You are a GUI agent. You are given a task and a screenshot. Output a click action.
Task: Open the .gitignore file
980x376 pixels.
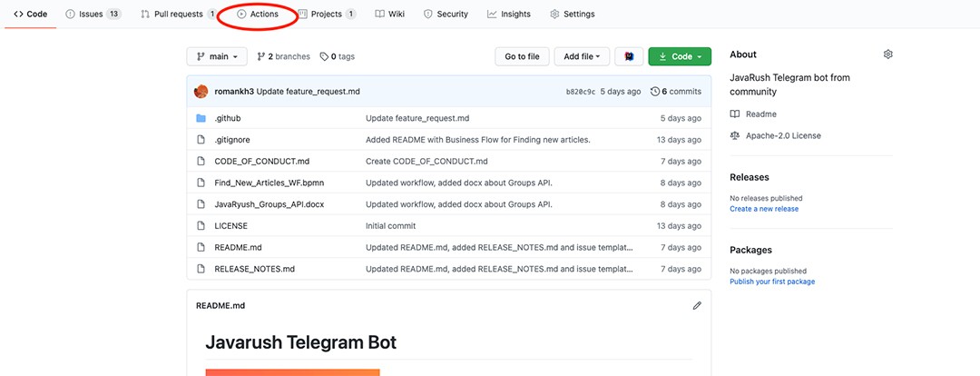pyautogui.click(x=232, y=140)
